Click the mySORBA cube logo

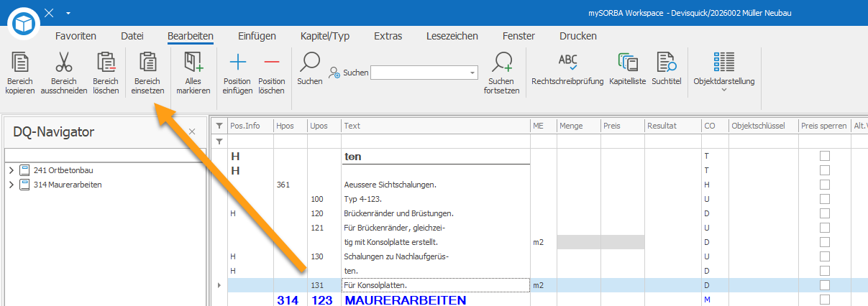pos(24,23)
